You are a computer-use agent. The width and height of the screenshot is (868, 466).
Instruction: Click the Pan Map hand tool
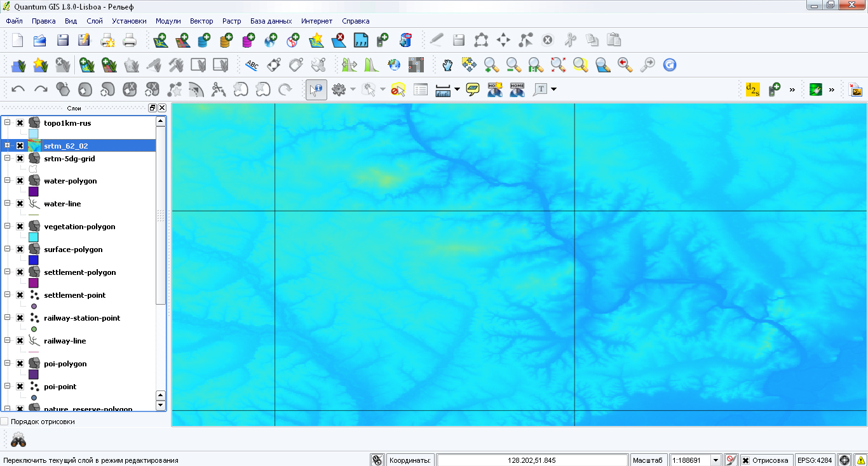pos(449,65)
